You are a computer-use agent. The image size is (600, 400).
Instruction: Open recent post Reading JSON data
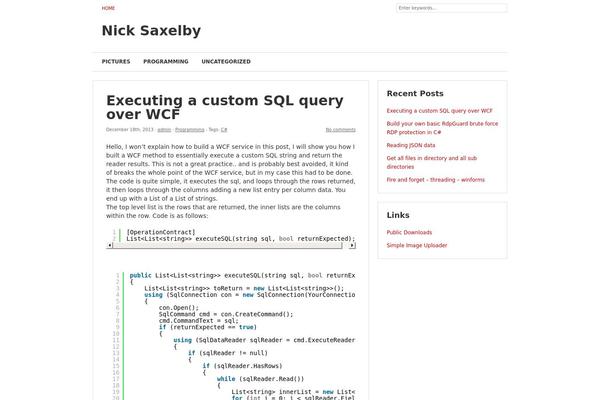(x=411, y=145)
